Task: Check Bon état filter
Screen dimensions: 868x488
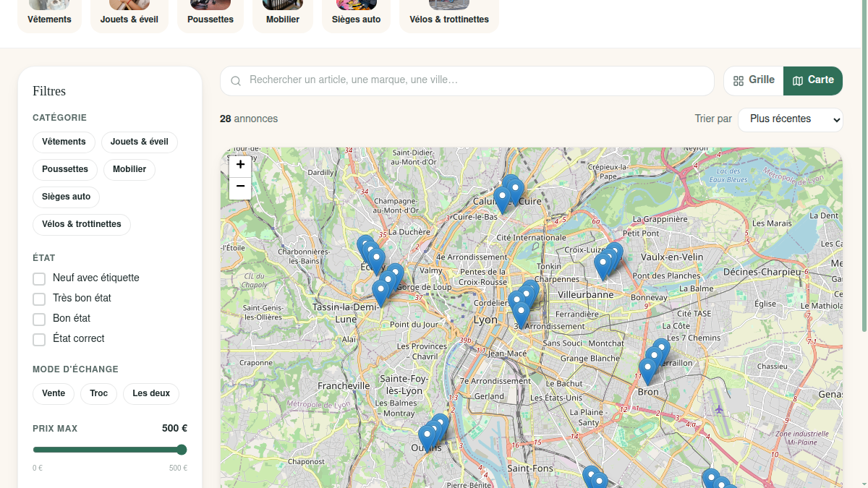Action: point(39,319)
